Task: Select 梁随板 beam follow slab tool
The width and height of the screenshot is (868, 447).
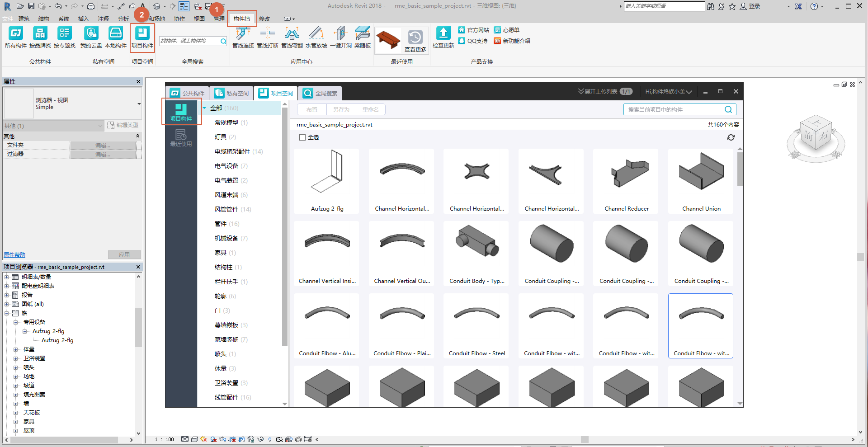Action: pyautogui.click(x=363, y=37)
